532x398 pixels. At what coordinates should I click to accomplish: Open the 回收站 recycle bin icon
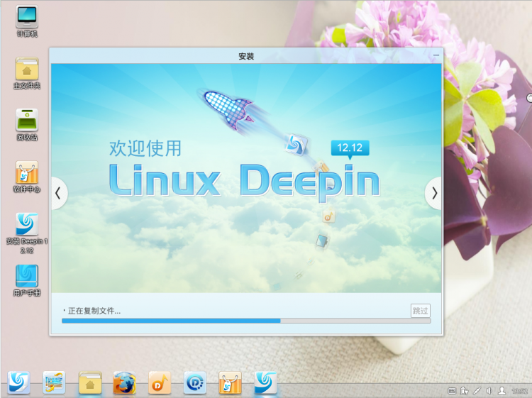point(27,125)
